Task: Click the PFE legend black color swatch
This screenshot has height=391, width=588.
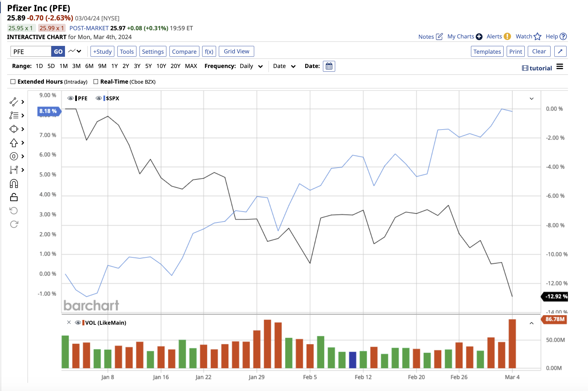Action: 76,98
